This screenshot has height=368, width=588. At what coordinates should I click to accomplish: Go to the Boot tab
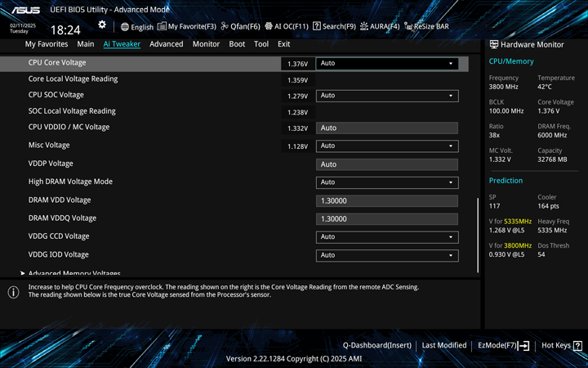pos(237,44)
